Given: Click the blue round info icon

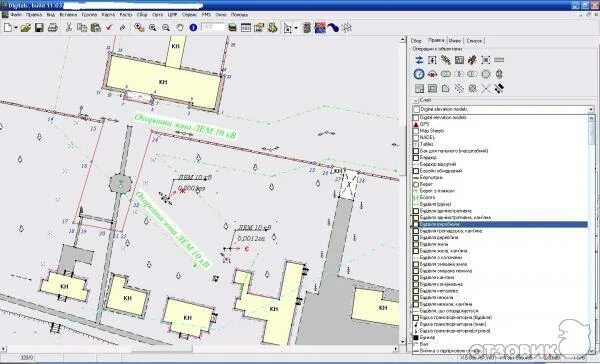Looking at the screenshot, I should coord(193,28).
